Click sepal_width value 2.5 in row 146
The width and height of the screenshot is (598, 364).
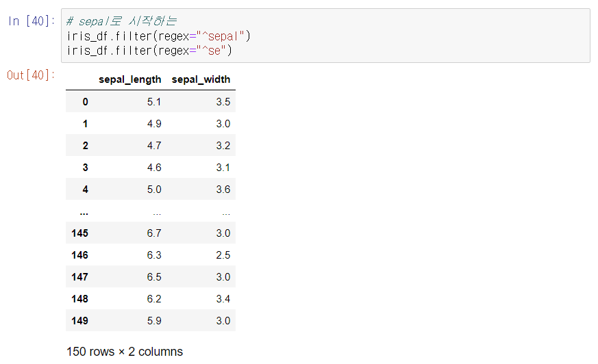(223, 255)
